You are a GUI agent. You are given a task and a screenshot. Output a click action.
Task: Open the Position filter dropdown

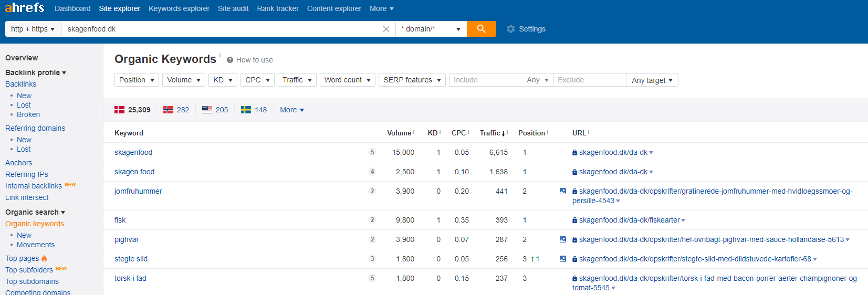(x=137, y=80)
